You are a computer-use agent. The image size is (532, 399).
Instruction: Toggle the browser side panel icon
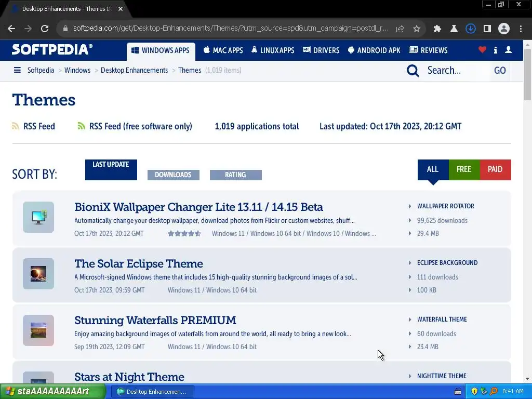[x=487, y=29]
